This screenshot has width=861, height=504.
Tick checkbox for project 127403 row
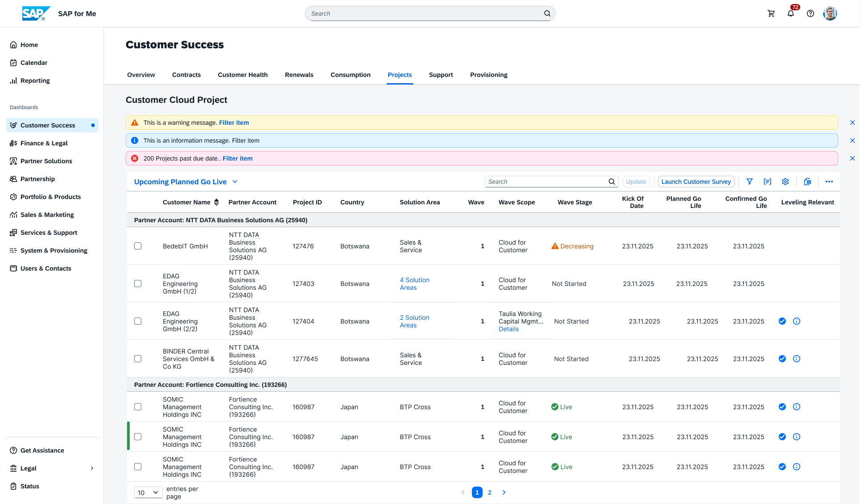(x=138, y=284)
